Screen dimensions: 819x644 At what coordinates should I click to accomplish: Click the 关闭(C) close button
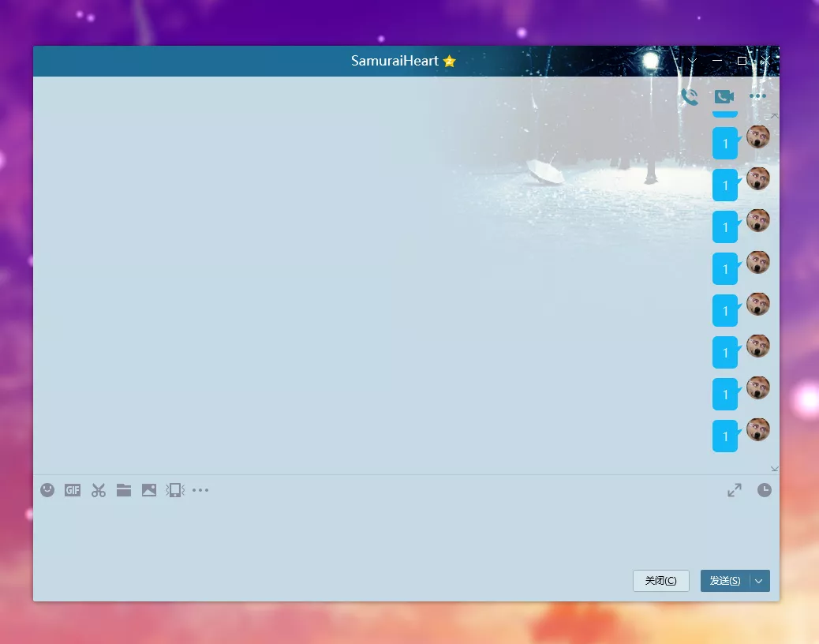click(x=660, y=581)
